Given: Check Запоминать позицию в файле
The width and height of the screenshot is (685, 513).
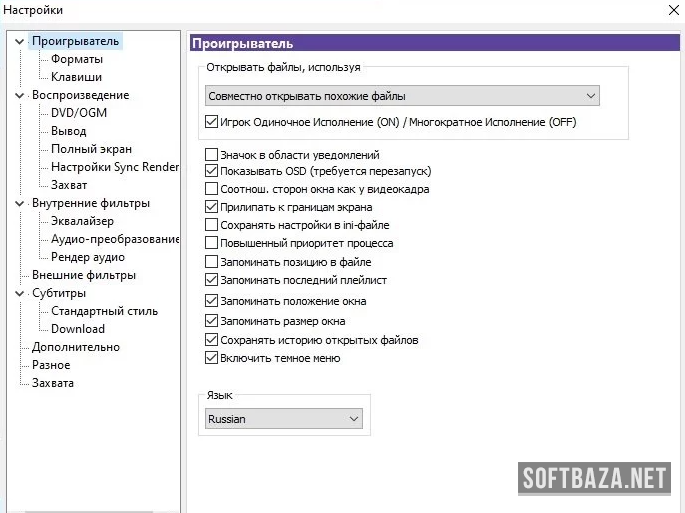Looking at the screenshot, I should click(211, 261).
